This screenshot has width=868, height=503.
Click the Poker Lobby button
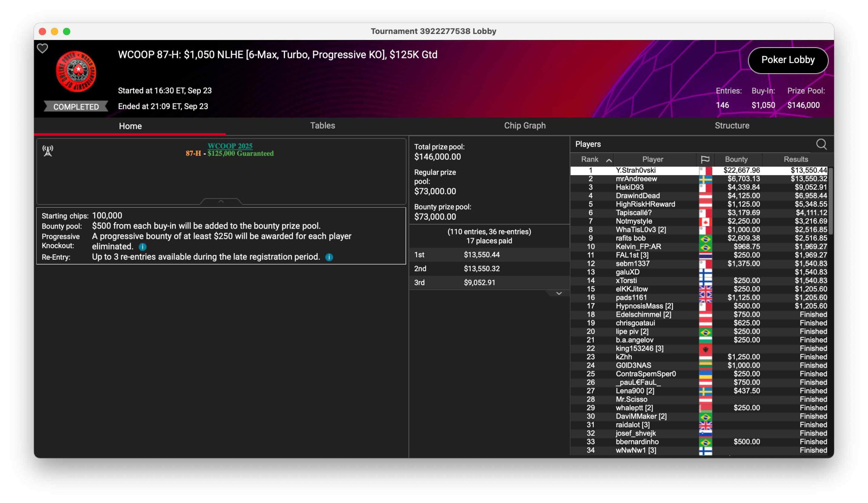pos(787,60)
